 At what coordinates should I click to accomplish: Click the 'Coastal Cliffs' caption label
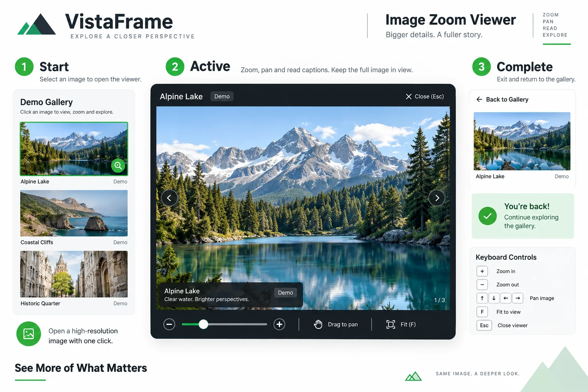(37, 242)
